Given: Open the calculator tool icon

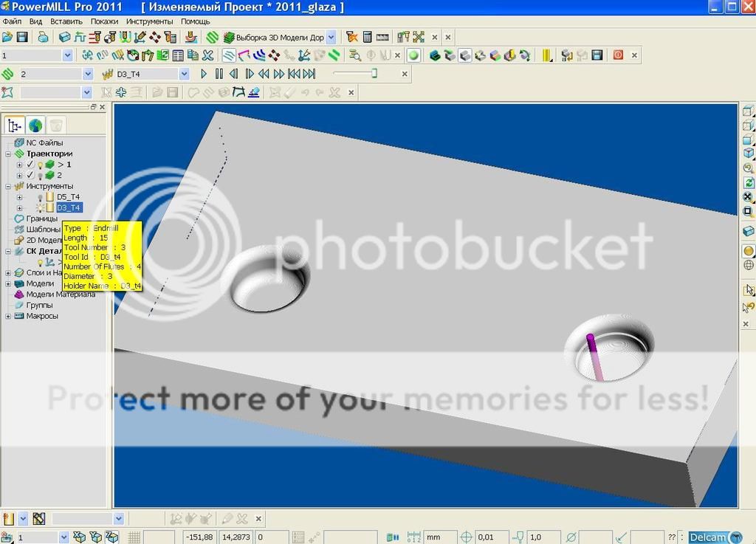Looking at the screenshot, I should (x=367, y=37).
